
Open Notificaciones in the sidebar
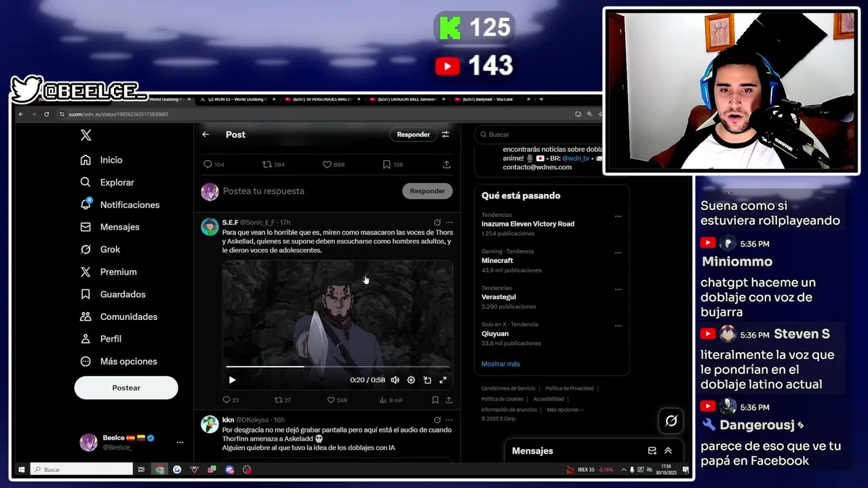pos(120,205)
